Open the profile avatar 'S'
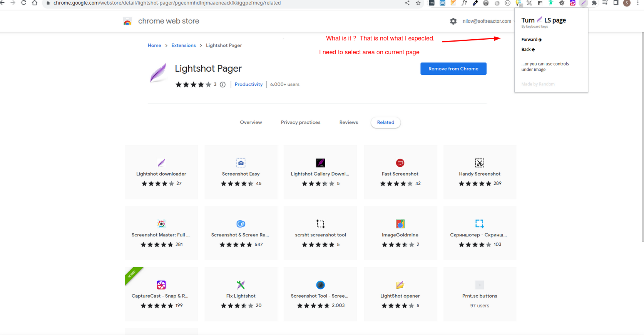The width and height of the screenshot is (644, 335). 627,3
